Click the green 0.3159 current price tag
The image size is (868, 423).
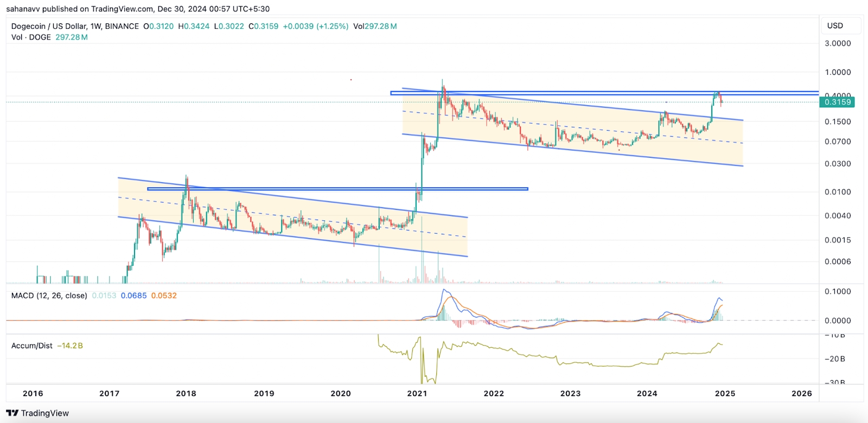coord(837,102)
